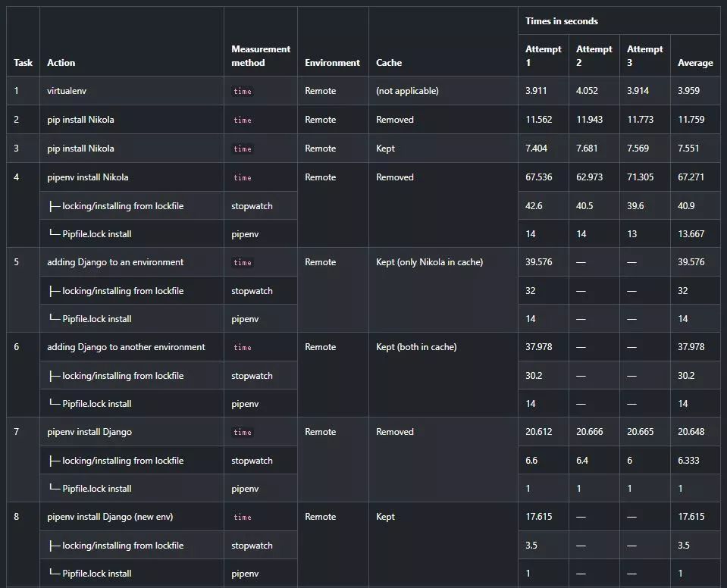Viewport: 727px width, 588px height.
Task: Select the average value 3.959
Action: 688,91
